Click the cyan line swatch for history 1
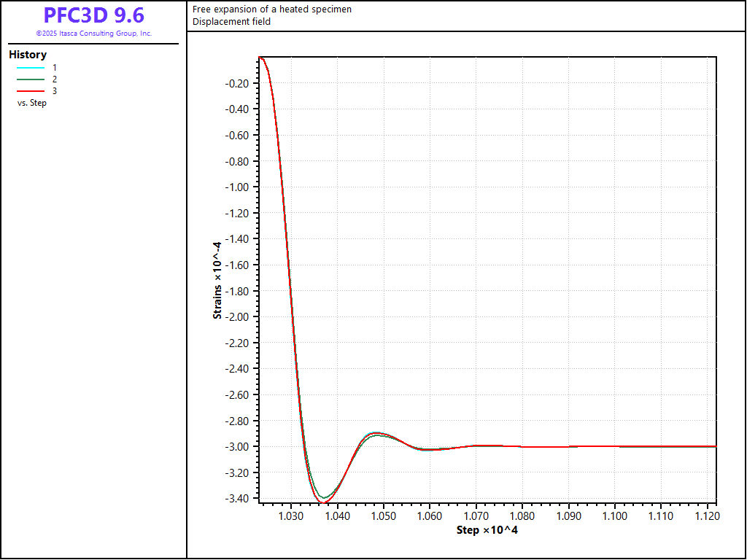The image size is (747, 560). pos(30,67)
